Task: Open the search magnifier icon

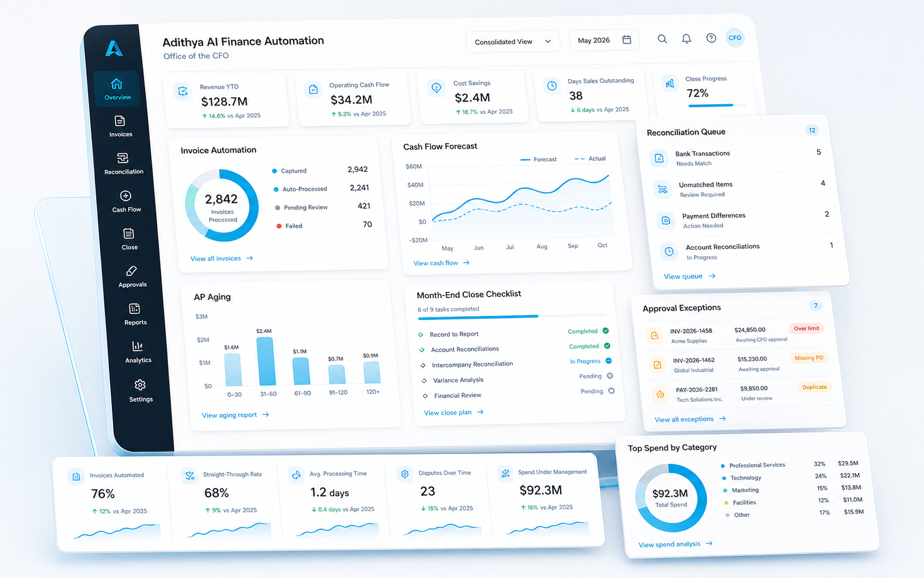Action: click(662, 39)
